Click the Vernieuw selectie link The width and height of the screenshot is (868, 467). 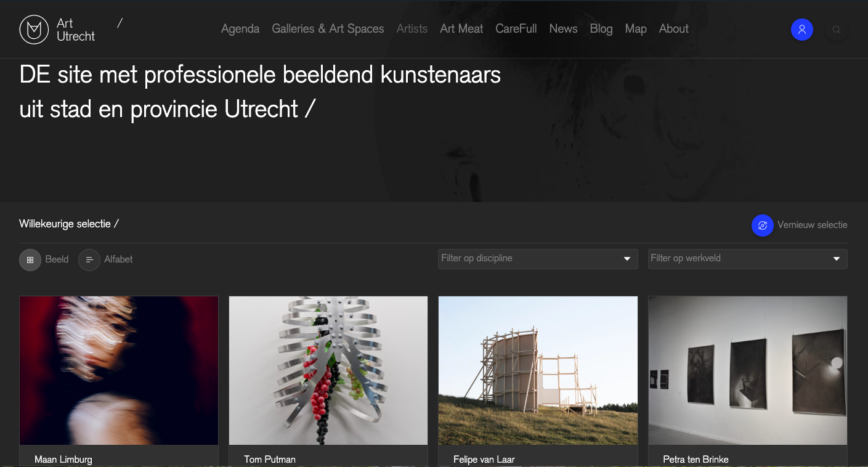[x=812, y=225]
